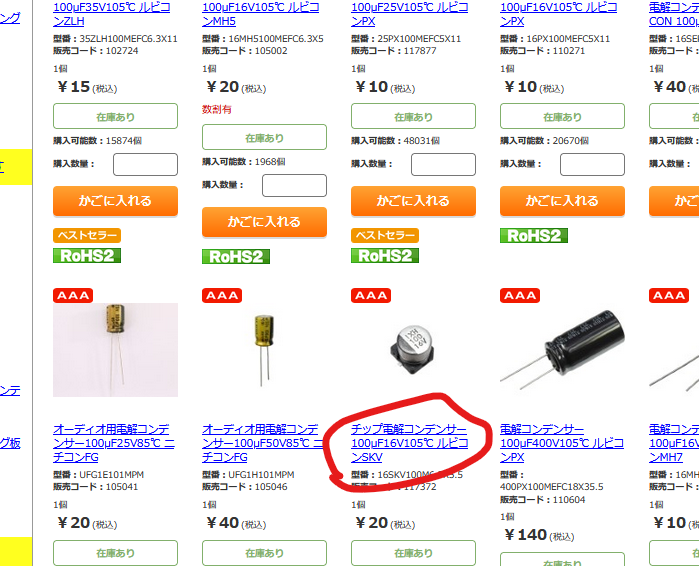Open the black 400V capacitor thumbnail
This screenshot has width=699, height=566.
(562, 350)
